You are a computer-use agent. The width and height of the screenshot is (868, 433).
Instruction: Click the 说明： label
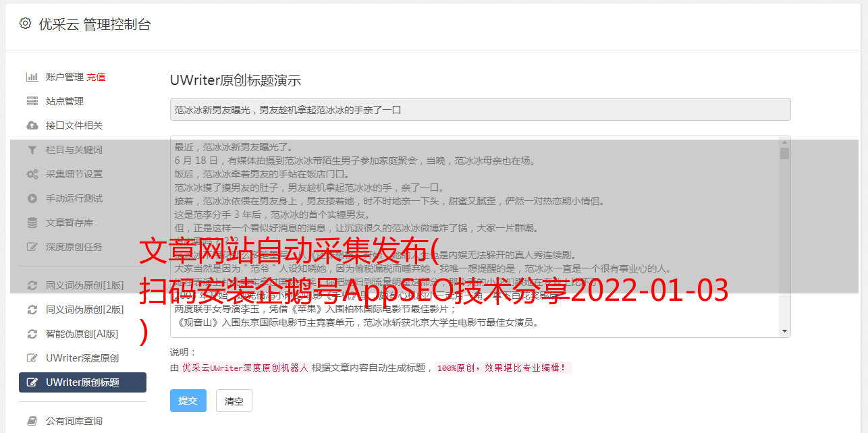184,352
